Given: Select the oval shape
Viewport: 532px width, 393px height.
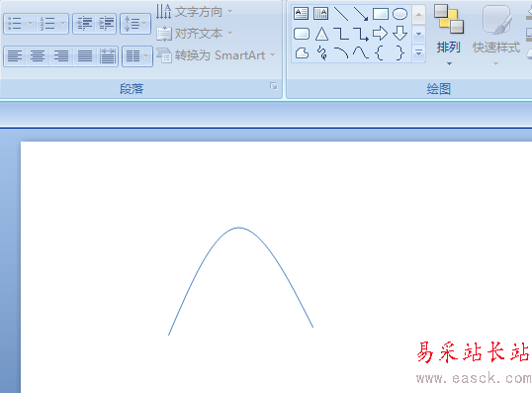Looking at the screenshot, I should 400,14.
